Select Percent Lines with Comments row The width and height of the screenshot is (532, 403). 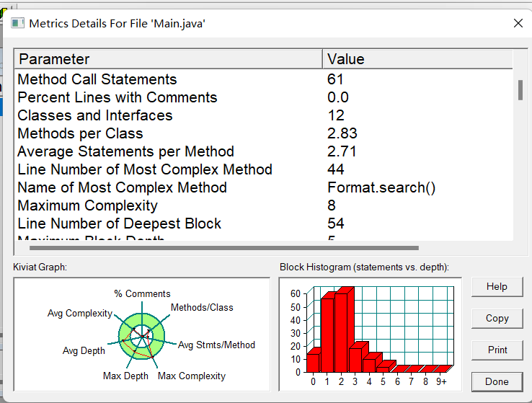tap(264, 97)
